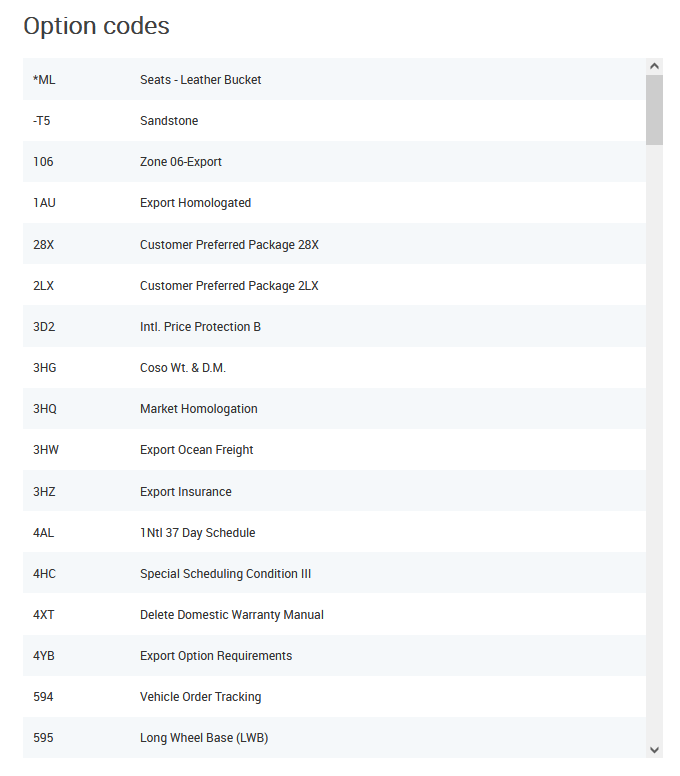
Task: Select 'Zone 06-Export' description
Action: [x=181, y=162]
